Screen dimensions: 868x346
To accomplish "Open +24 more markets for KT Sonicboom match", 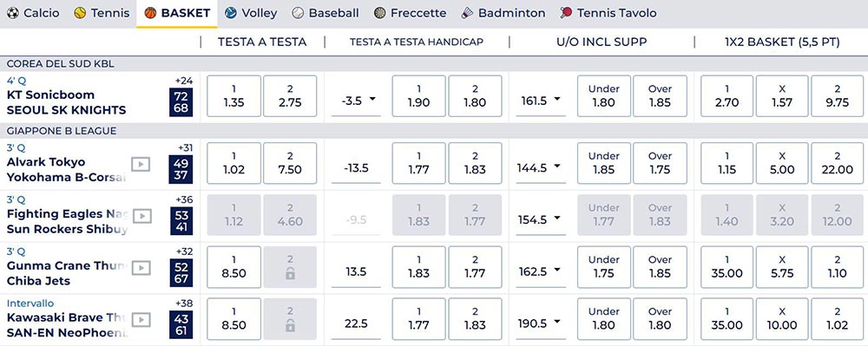I will [184, 81].
